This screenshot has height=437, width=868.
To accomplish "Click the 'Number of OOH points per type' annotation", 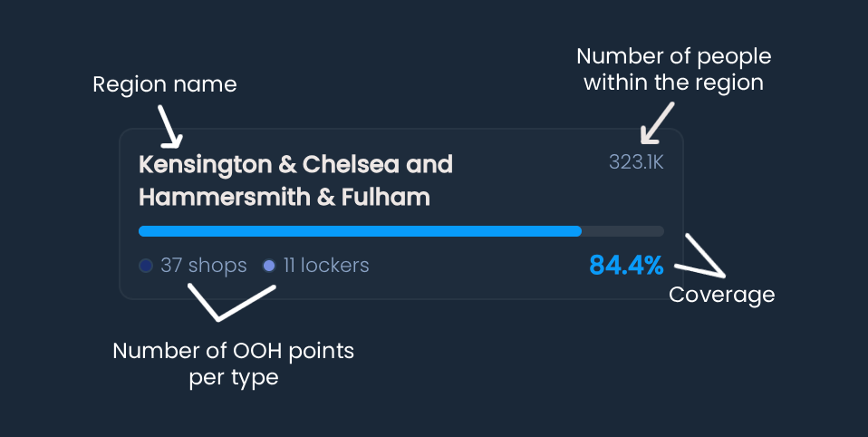I will pos(233,364).
